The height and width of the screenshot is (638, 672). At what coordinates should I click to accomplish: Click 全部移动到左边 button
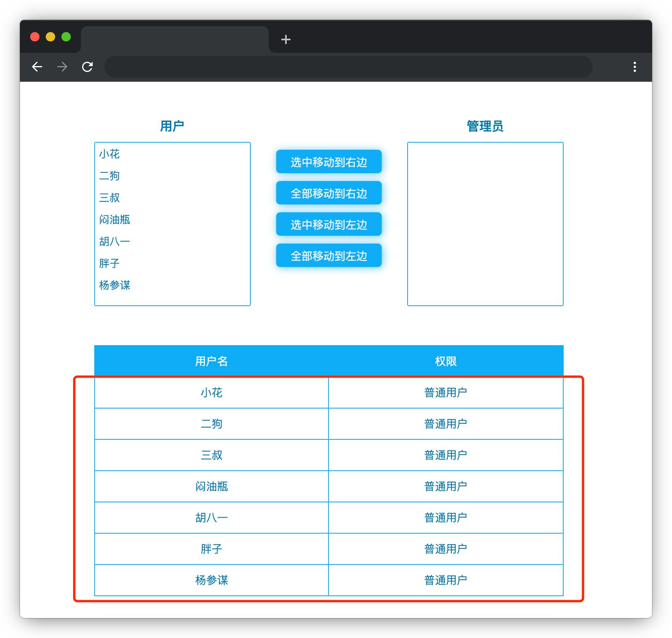point(329,255)
